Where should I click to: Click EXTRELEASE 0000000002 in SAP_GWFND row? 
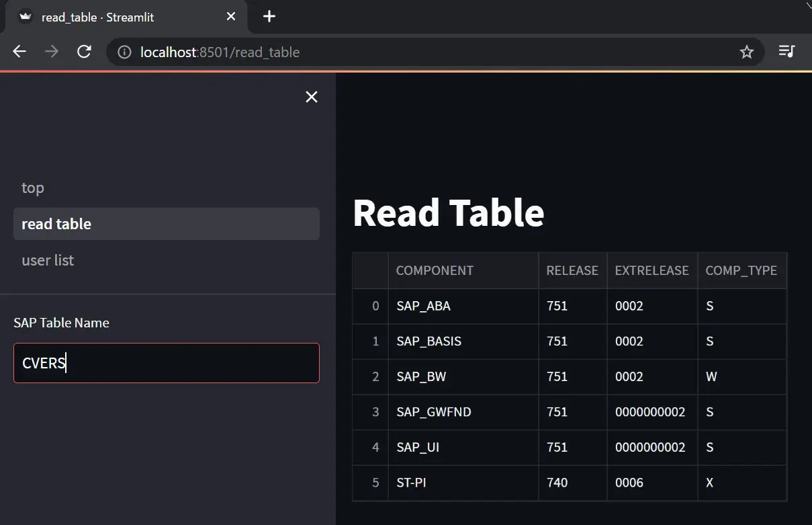(x=652, y=412)
